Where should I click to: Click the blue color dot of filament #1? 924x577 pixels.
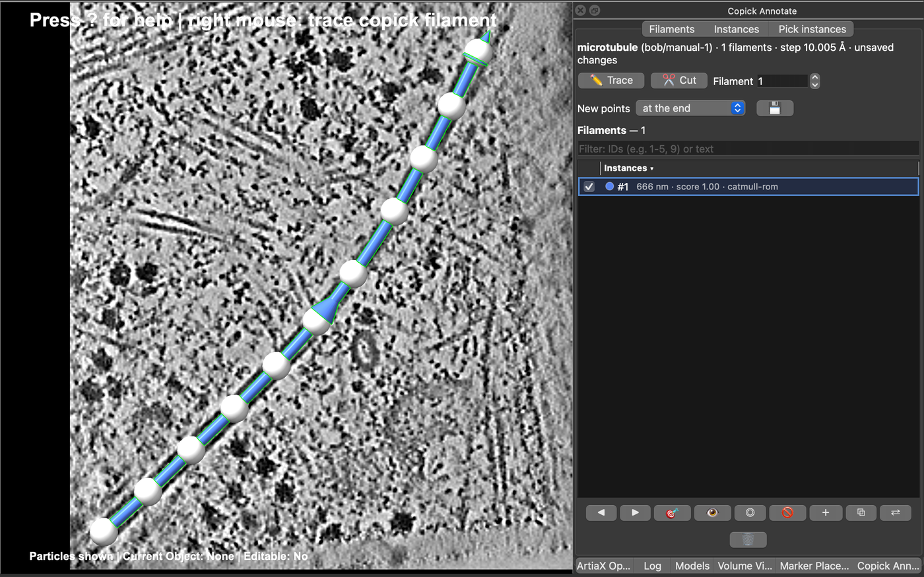610,187
